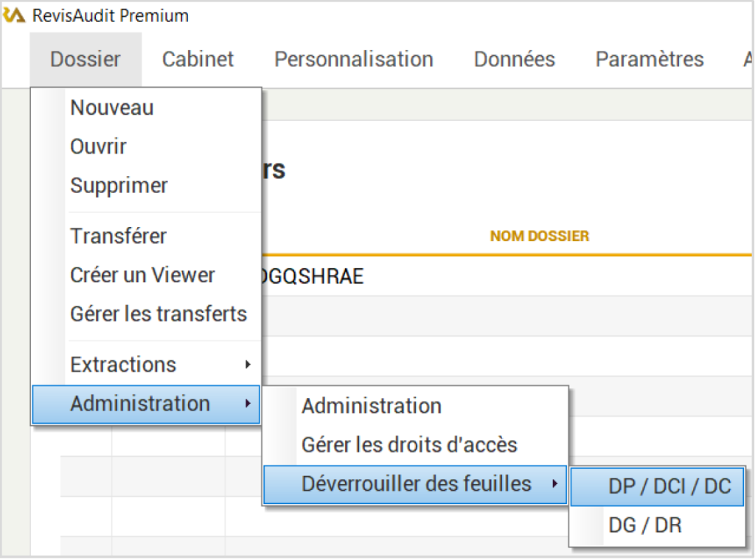Select Créer un Viewer
This screenshot has height=560, width=755.
[142, 275]
